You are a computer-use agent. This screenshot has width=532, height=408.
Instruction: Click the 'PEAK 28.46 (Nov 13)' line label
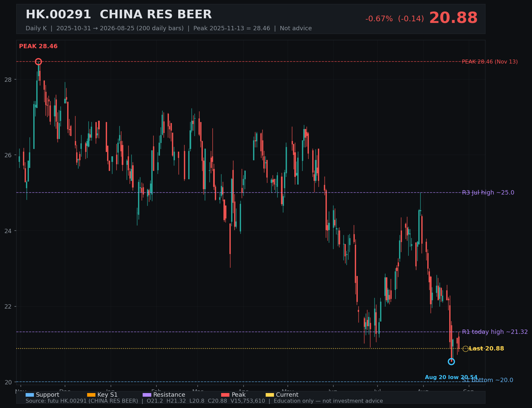pyautogui.click(x=490, y=62)
